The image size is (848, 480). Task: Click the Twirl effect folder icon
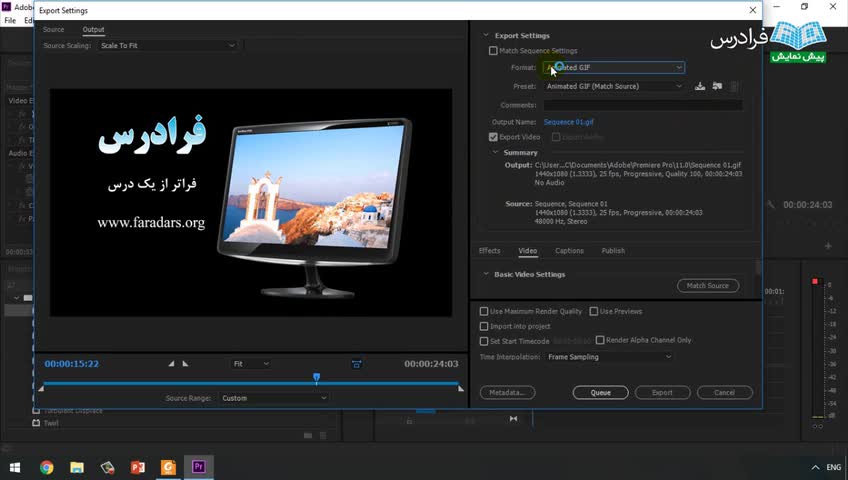pyautogui.click(x=36, y=423)
